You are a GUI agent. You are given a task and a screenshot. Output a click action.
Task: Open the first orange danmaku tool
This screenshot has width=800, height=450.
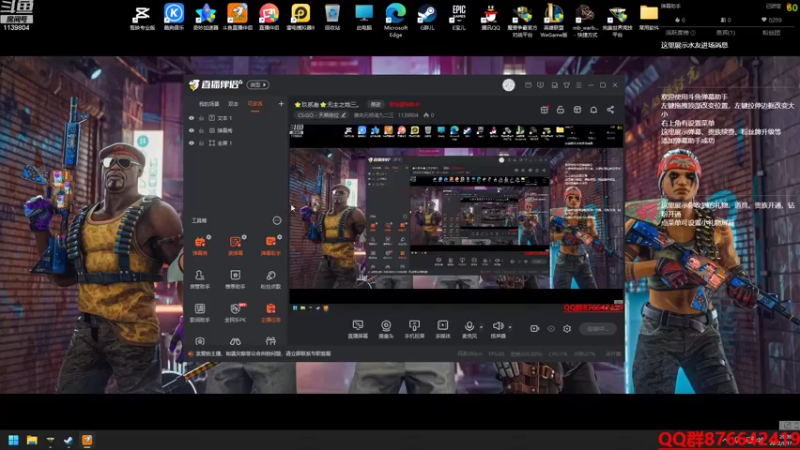[x=200, y=245]
